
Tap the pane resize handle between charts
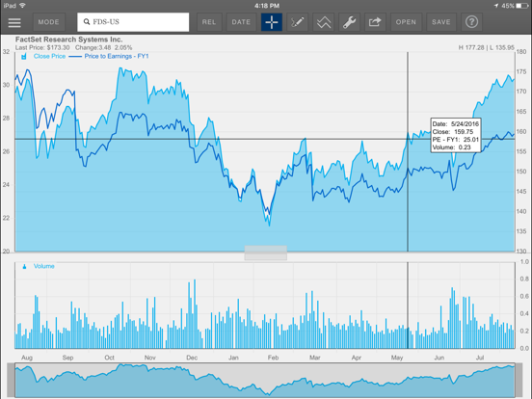[266, 253]
